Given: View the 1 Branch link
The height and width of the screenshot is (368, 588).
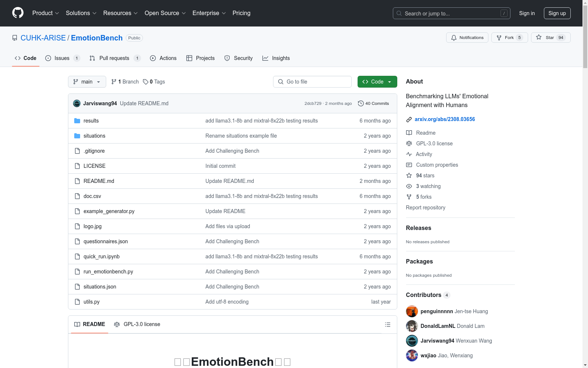Looking at the screenshot, I should 125,82.
